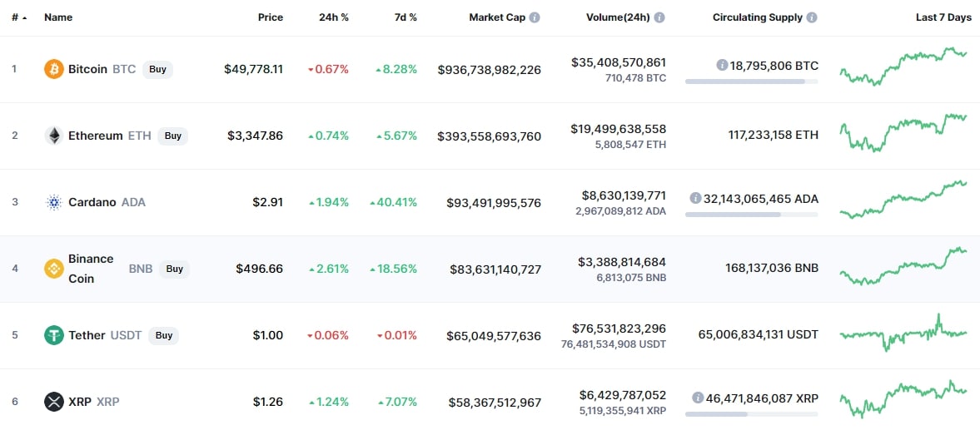
Task: Click Bitcoin market cap $936,738,982,226
Action: [x=490, y=70]
